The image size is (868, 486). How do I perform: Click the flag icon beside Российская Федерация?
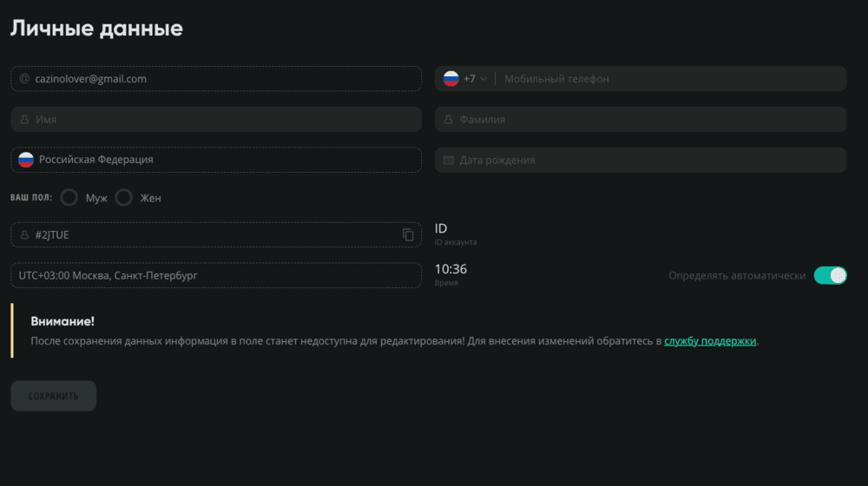[26, 160]
